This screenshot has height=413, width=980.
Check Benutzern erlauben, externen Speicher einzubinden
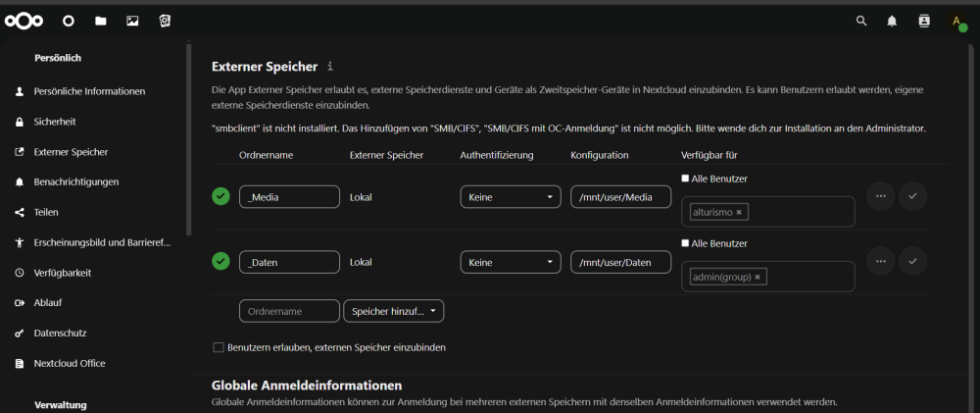[219, 347]
